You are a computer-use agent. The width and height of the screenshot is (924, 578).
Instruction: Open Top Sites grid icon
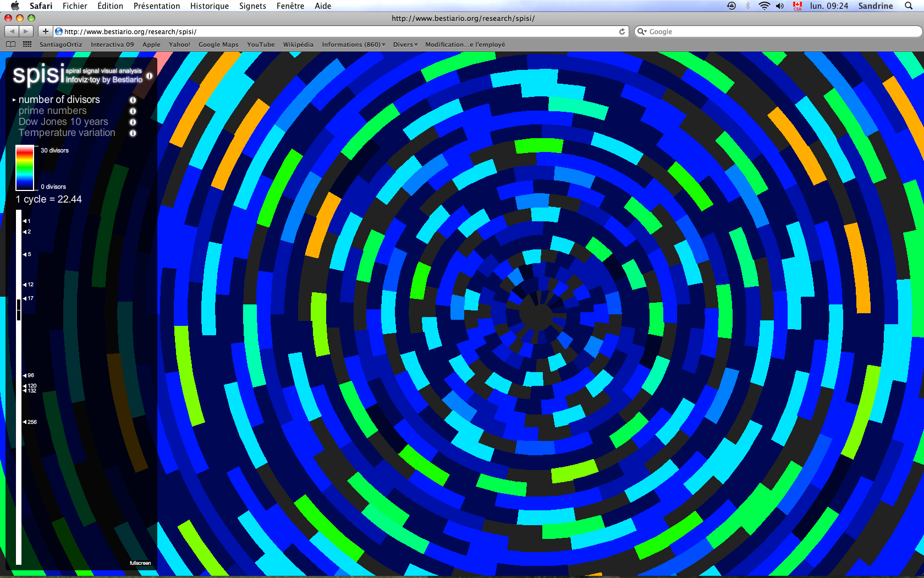click(27, 45)
